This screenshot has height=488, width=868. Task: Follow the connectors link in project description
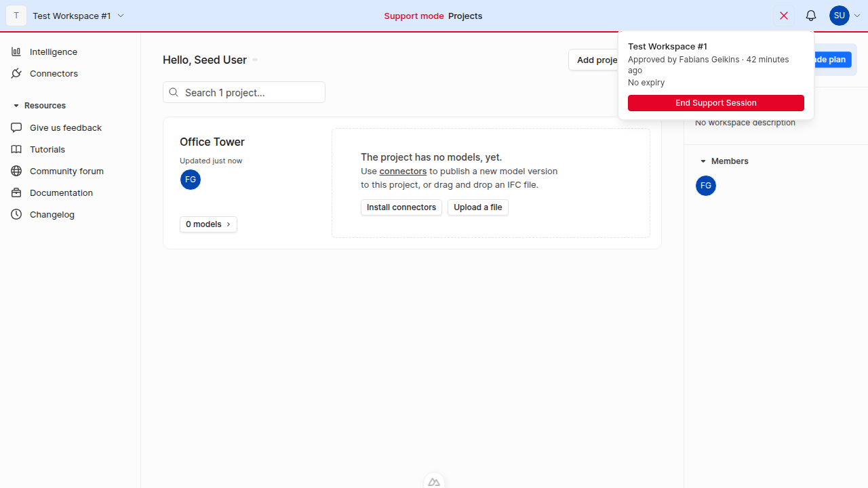(x=403, y=171)
